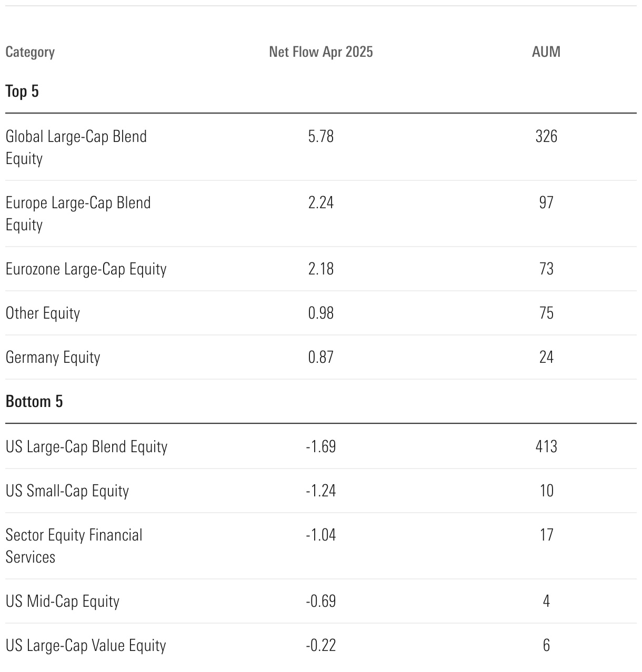The width and height of the screenshot is (642, 672).
Task: Select the Top 5 section heading
Action: coord(22,91)
